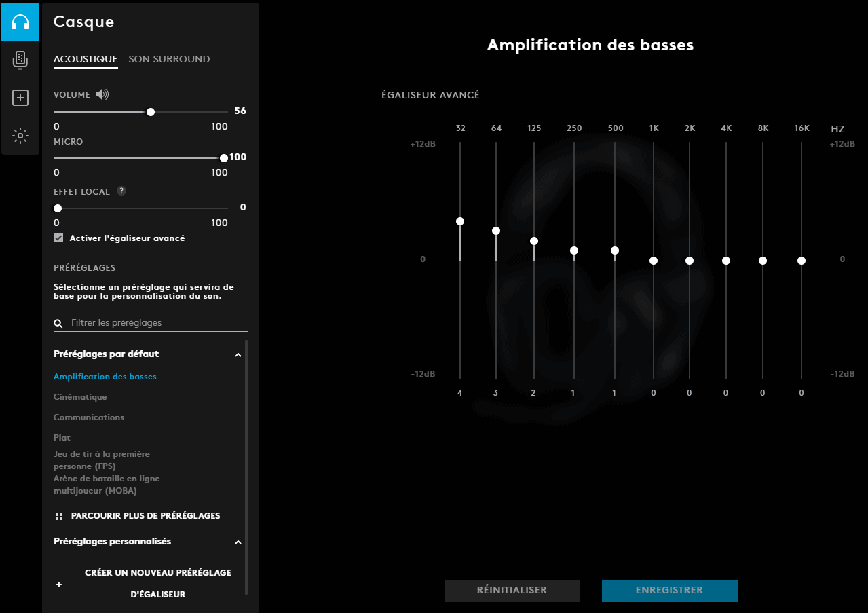
Task: Uncheck Activer l'égaliseur avancé checkbox
Action: [x=58, y=238]
